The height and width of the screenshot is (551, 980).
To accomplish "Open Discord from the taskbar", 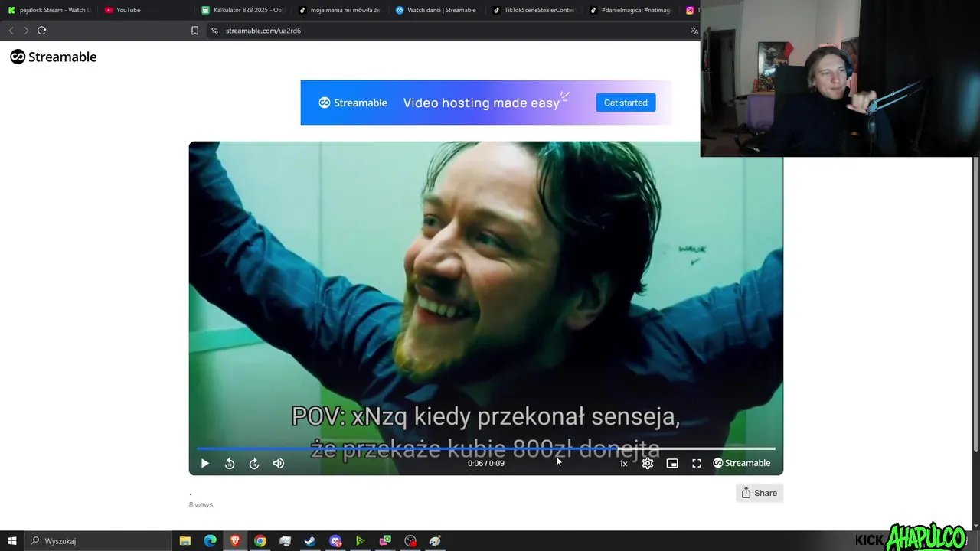I will [335, 541].
